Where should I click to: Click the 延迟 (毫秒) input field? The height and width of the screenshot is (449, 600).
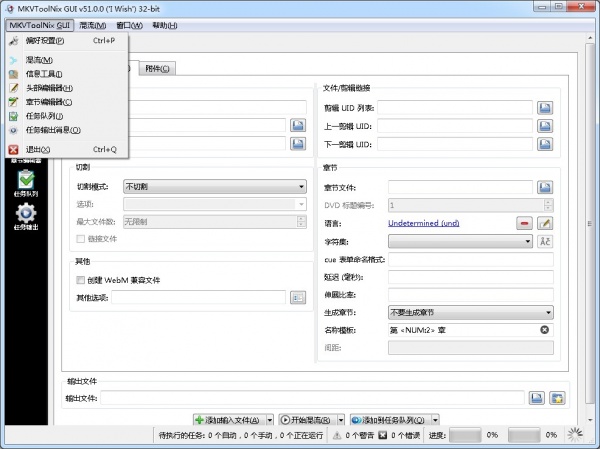(470, 277)
